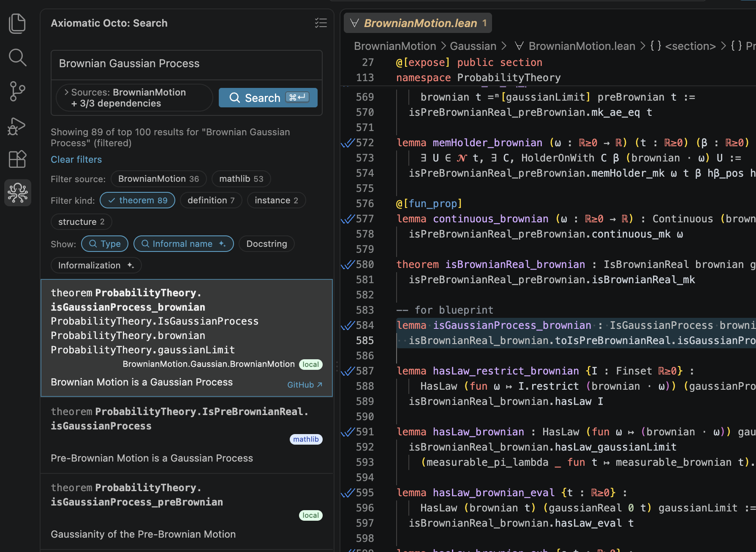The width and height of the screenshot is (756, 552).
Task: Open BrownianMotion breadcrumb folder
Action: click(x=395, y=46)
